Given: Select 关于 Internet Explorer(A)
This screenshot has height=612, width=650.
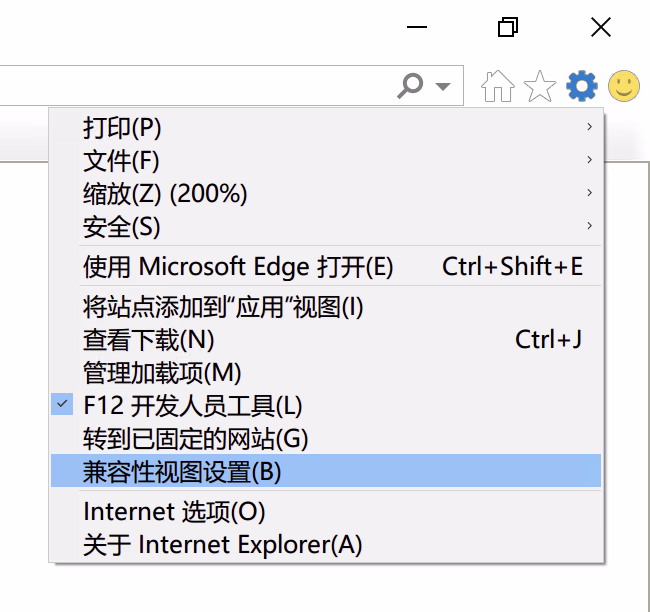Looking at the screenshot, I should (x=222, y=545).
